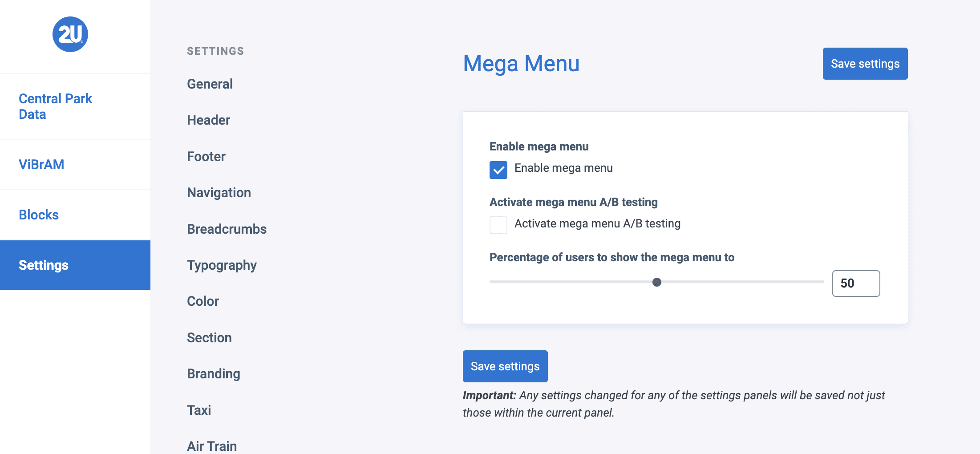The height and width of the screenshot is (454, 980).
Task: Open the General settings panel
Action: click(x=210, y=84)
